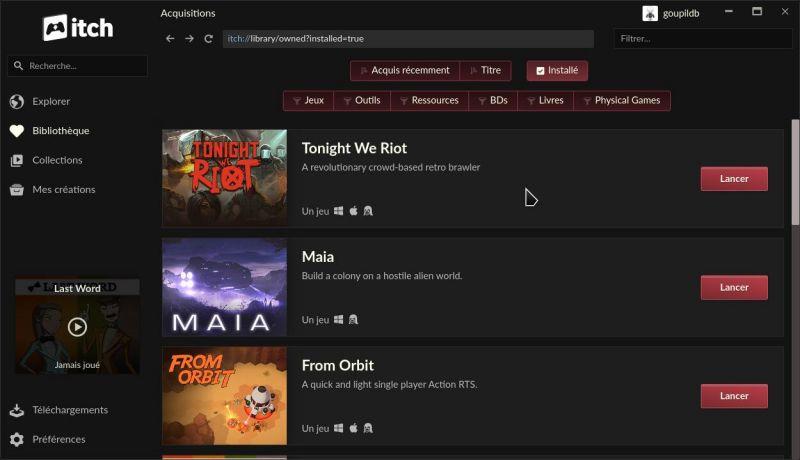Open Préférences in the sidebar
800x460 pixels.
point(59,439)
